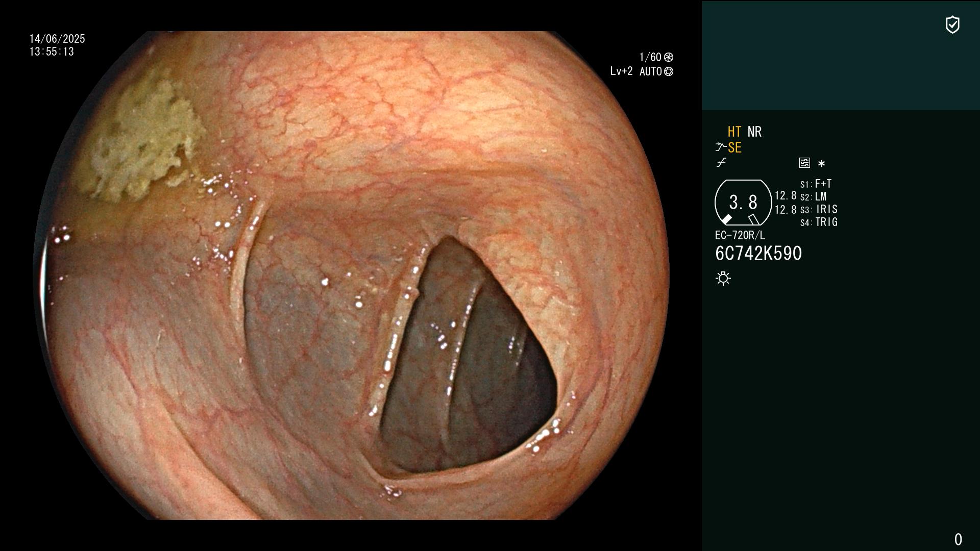This screenshot has height=551, width=980.
Task: Click the upper 12.8 value
Action: [786, 195]
